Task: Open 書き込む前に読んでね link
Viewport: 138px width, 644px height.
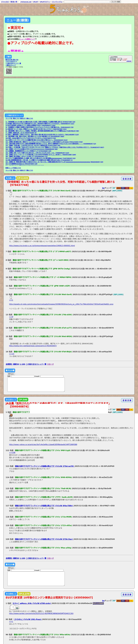Action: [x=12, y=60]
